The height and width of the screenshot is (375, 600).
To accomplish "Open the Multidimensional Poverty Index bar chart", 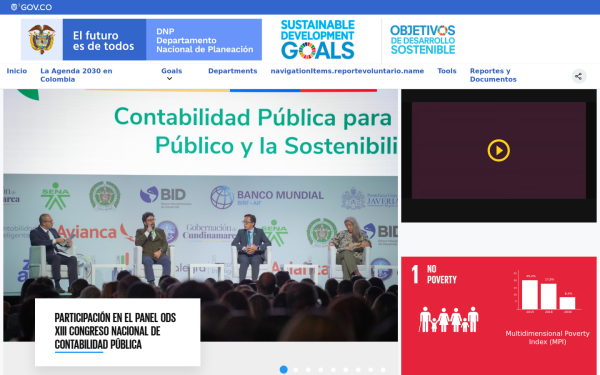I will point(548,292).
